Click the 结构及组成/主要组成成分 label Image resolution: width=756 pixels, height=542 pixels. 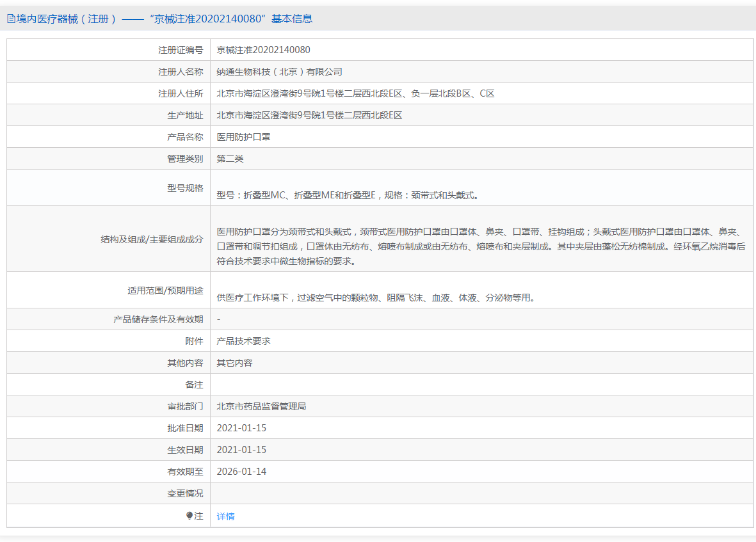(152, 239)
